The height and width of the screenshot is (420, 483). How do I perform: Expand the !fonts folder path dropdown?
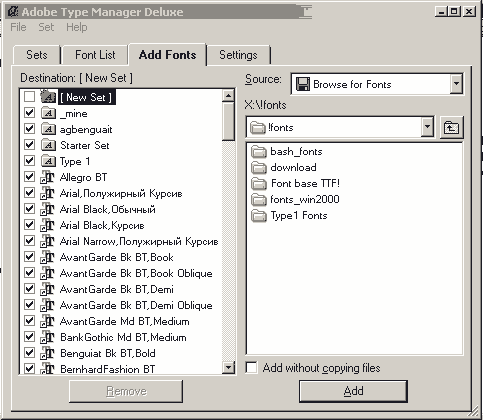427,127
